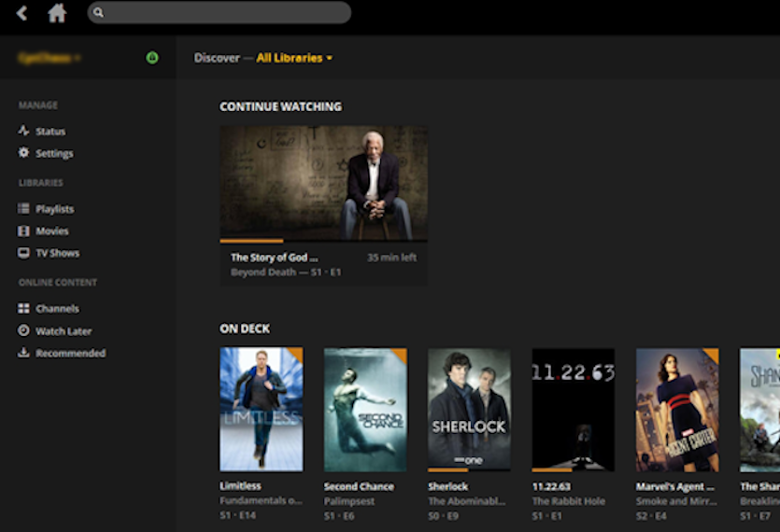Click 11.22.63 poster progress bar

coord(573,469)
